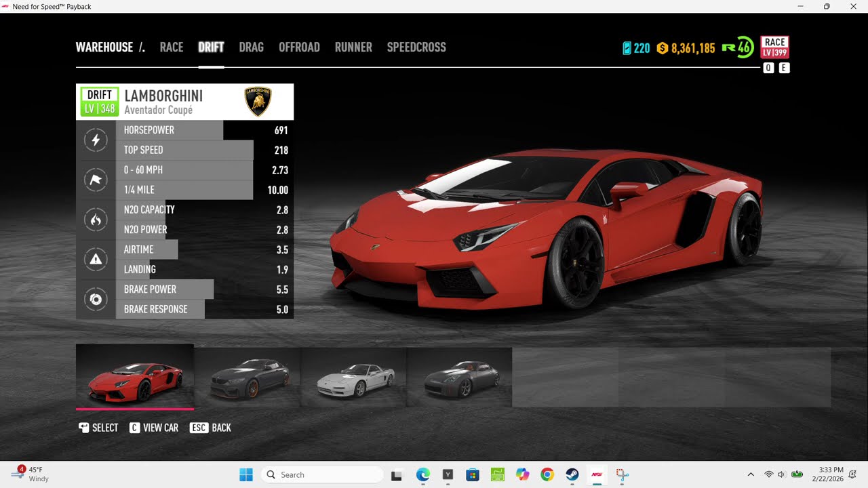
Task: Click the TOP SPEED stat bar
Action: [205, 150]
